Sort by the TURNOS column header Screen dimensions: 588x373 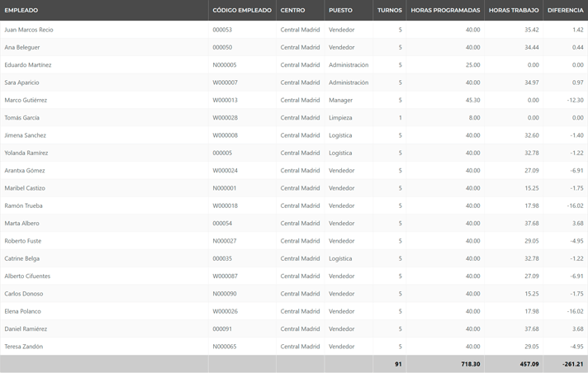click(389, 11)
